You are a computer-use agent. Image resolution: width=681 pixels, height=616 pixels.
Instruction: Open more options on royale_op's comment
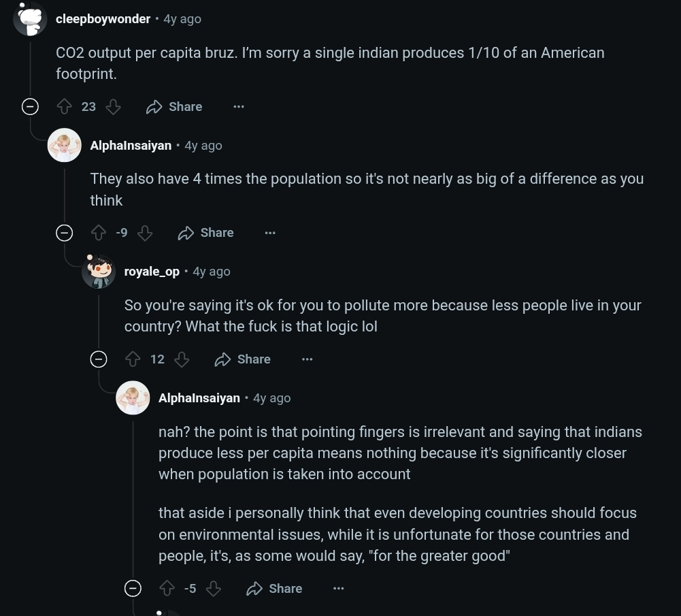tap(308, 359)
